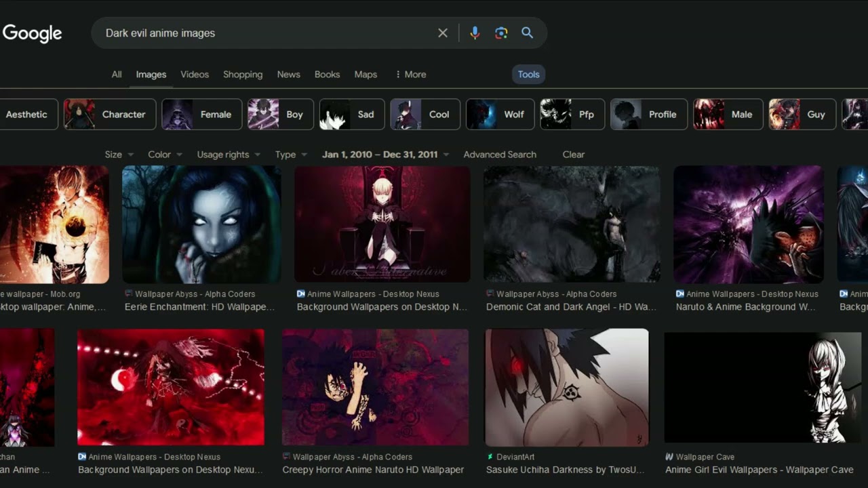Viewport: 868px width, 488px height.
Task: Go to the Shopping tab
Action: coord(243,75)
